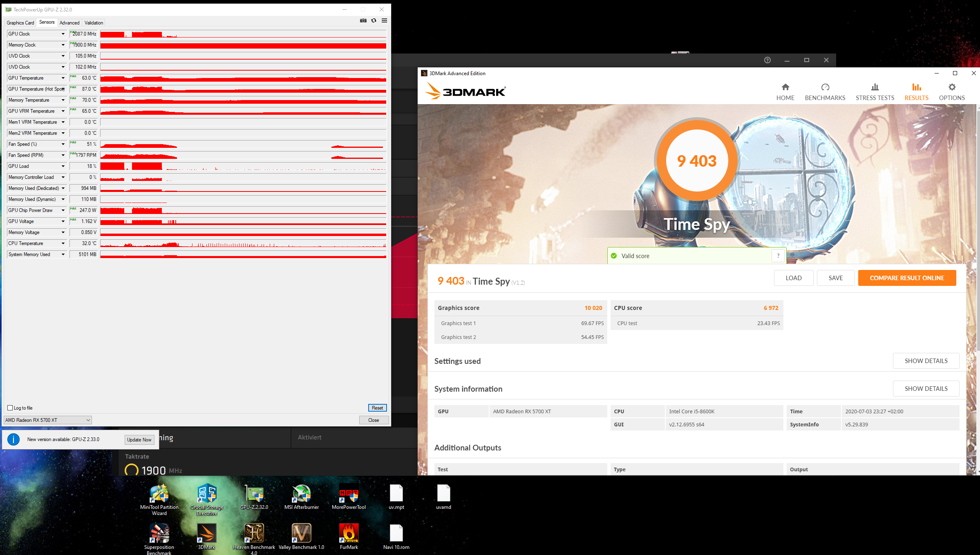Expand the GPU Clock sensor dropdown
This screenshot has height=555, width=980.
(x=63, y=34)
